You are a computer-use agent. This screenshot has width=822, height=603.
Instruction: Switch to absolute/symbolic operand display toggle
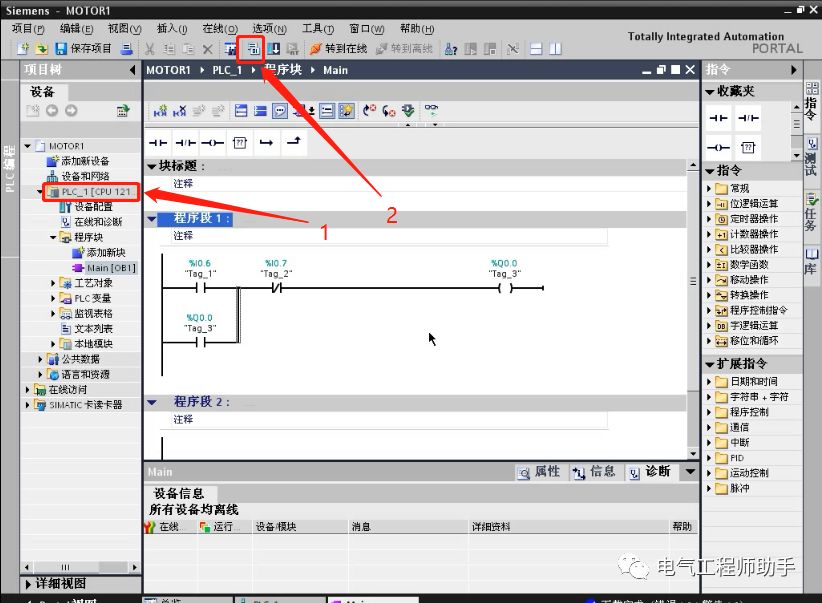click(326, 110)
